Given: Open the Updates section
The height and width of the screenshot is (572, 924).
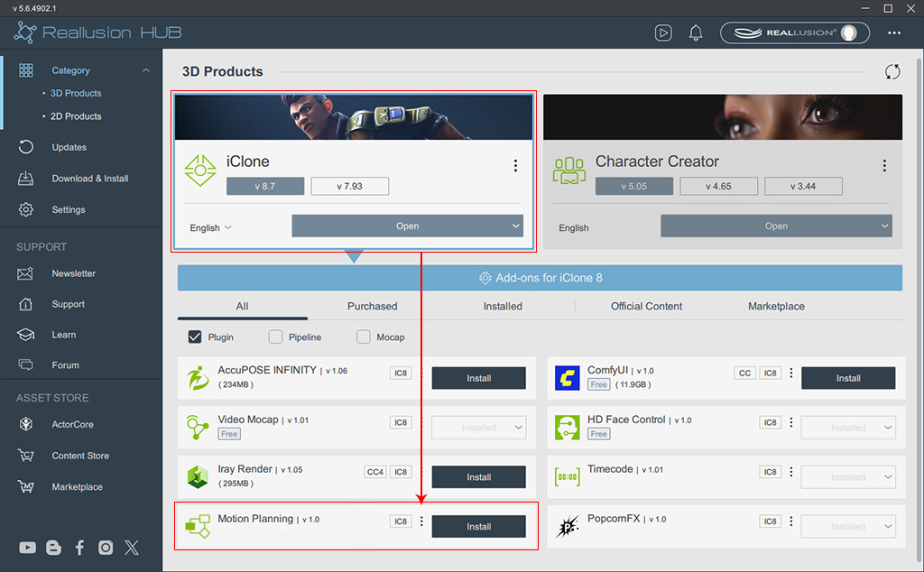Looking at the screenshot, I should [69, 147].
